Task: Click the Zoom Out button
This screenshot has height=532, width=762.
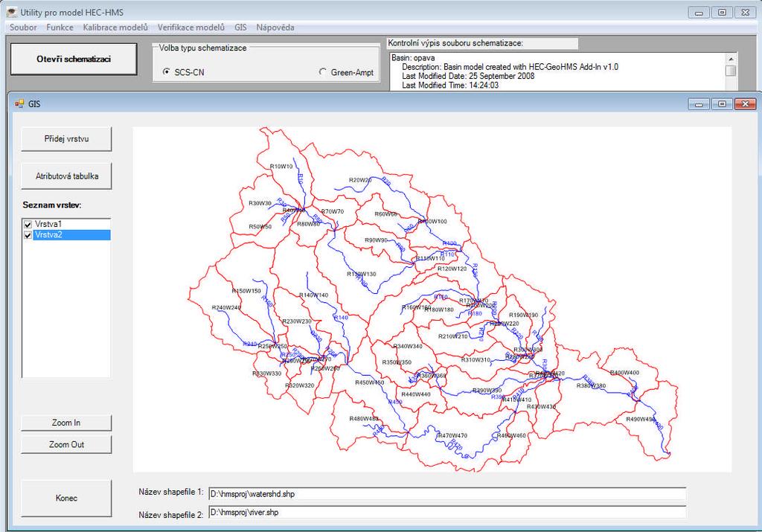Action: tap(66, 444)
